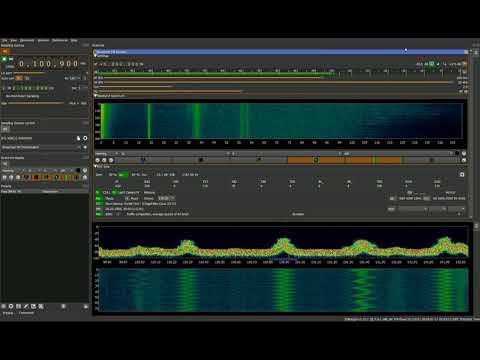Select the R0 tab under Spectrum Display
Viewport: 480px width, 360px height.
(5, 164)
